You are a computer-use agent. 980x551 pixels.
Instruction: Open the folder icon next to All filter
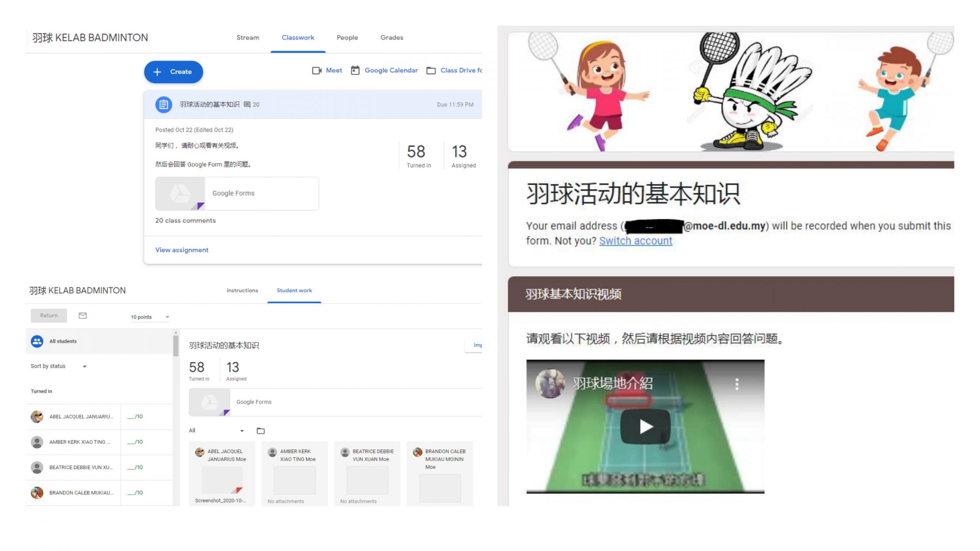pos(261,431)
